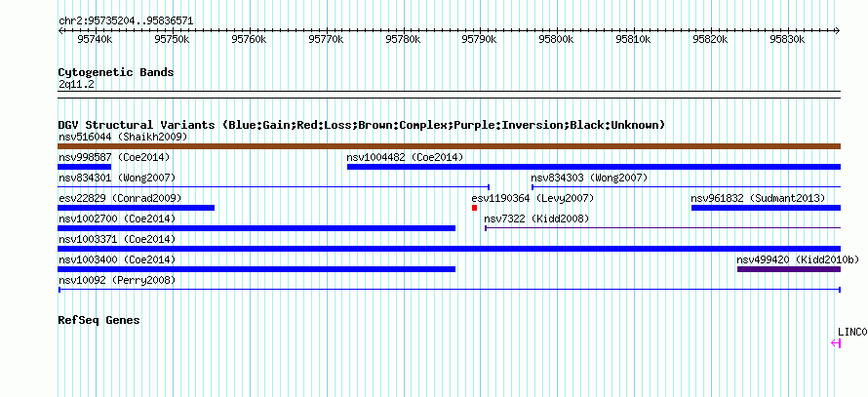Viewport: 868px width, 397px height.
Task: Click the 95750k ruler tick label
Action: [173, 39]
